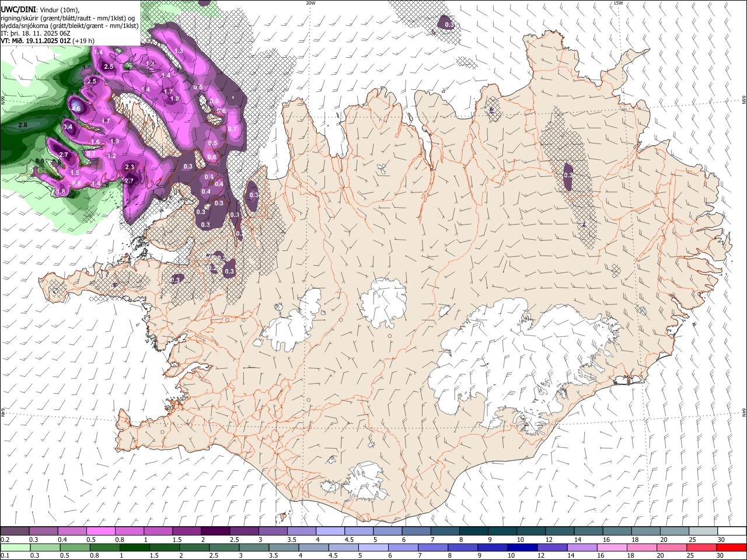Click the bright red 30 swatch in lower scale
Image resolution: width=747 pixels, height=560 pixels.
coord(731,547)
